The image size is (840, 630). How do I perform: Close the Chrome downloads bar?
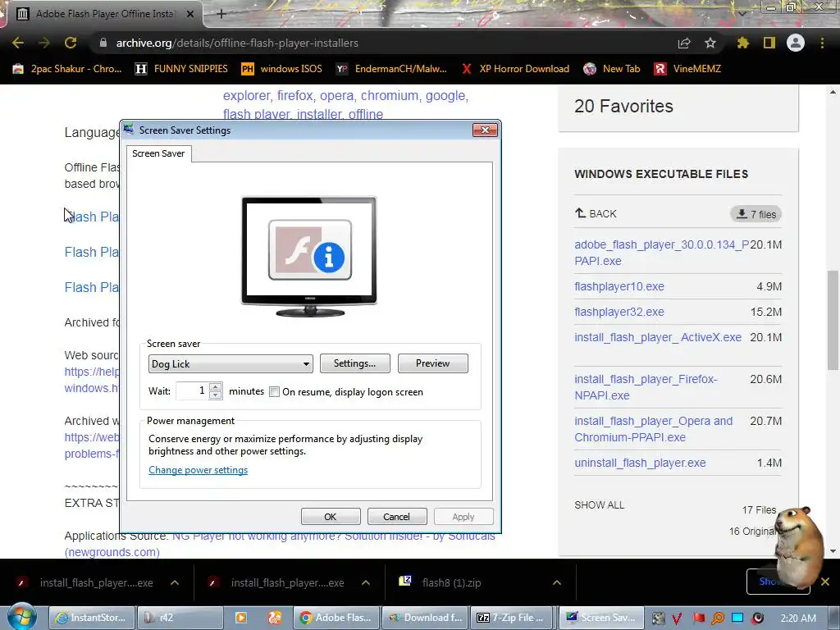click(x=825, y=582)
